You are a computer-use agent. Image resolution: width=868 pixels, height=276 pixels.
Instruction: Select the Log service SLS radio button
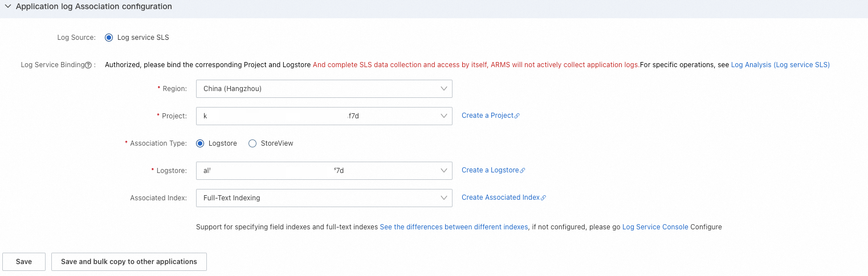(109, 38)
